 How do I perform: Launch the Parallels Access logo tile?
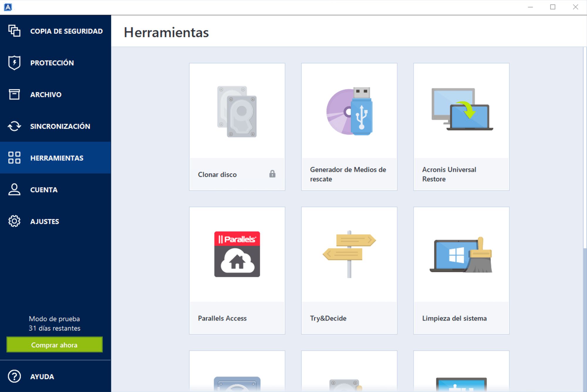237,254
